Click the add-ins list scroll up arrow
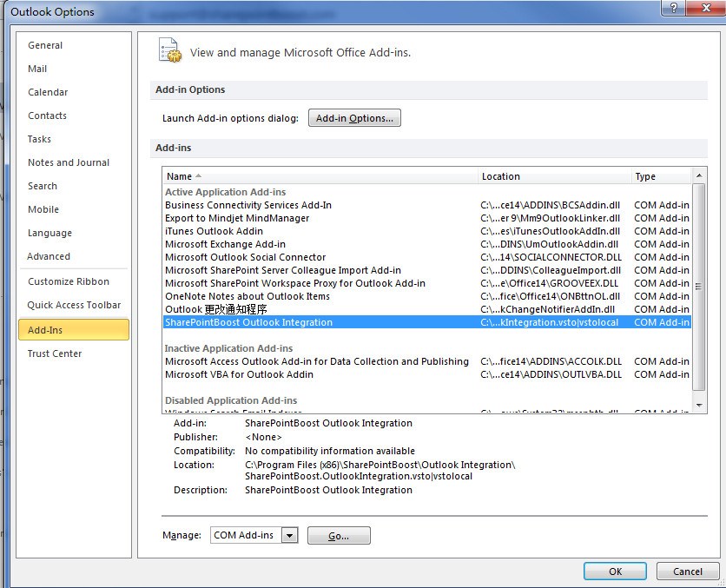This screenshot has width=726, height=588. click(699, 175)
